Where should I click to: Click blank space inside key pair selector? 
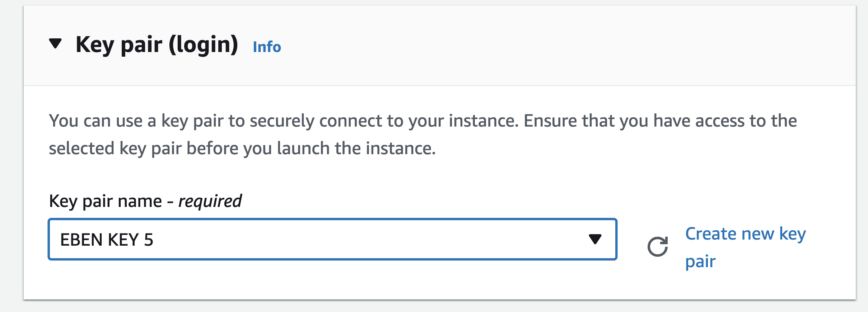coord(370,239)
